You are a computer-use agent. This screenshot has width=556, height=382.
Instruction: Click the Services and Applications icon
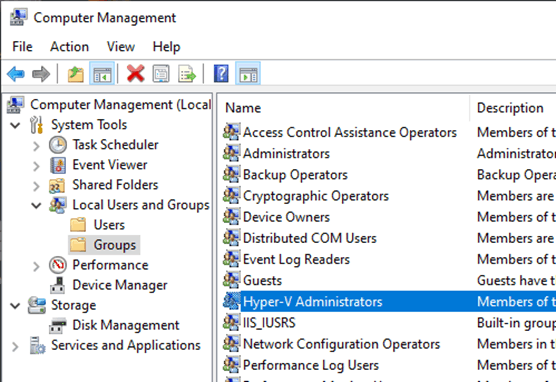pos(37,345)
